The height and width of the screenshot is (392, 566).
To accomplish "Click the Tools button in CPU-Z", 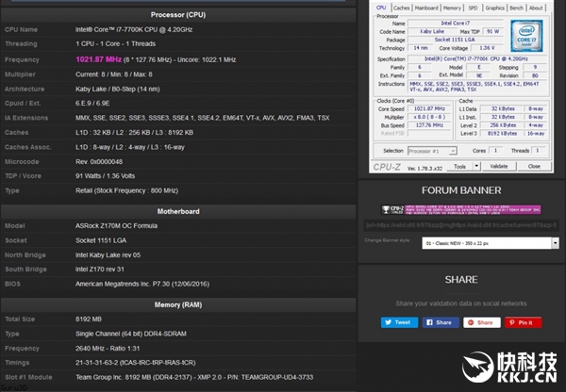I will (459, 166).
